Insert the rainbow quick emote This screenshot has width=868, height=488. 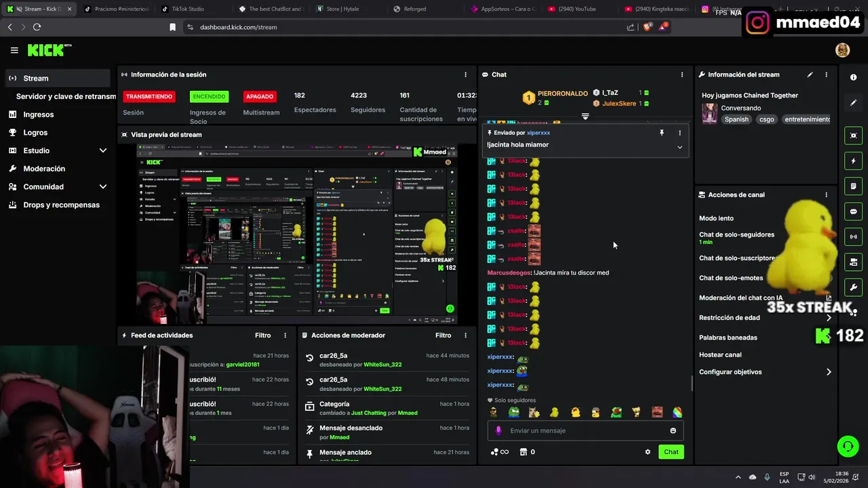(x=677, y=412)
